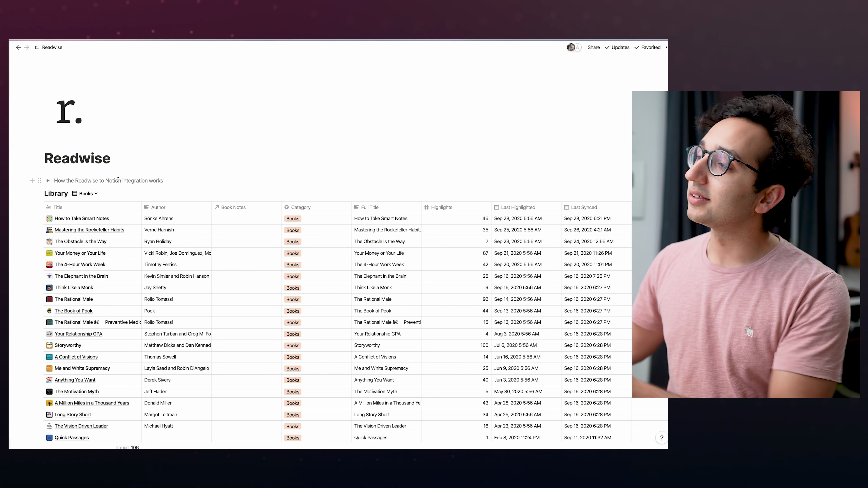Click The Motivation Myth cover icon
Image resolution: width=868 pixels, height=488 pixels.
point(49,392)
